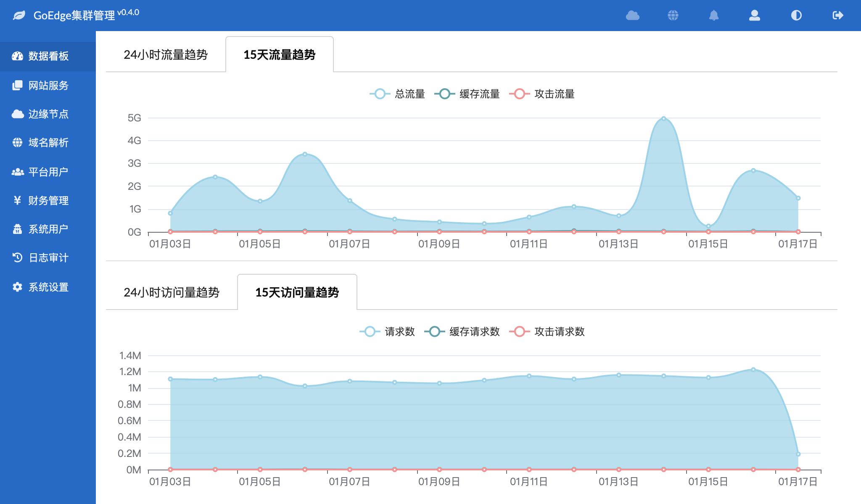The height and width of the screenshot is (504, 861).
Task: Open the user account icon
Action: coord(755,16)
